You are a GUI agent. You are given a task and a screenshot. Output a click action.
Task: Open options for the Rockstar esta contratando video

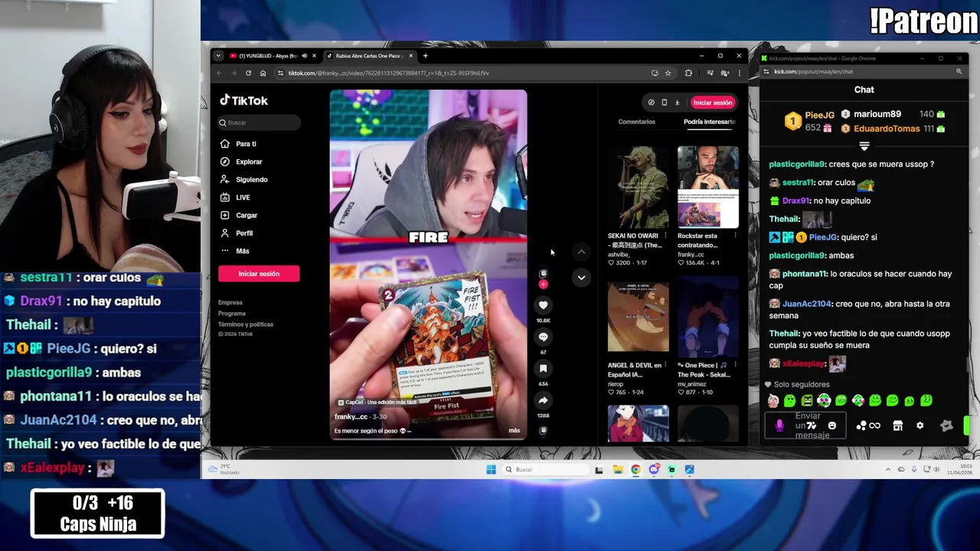[x=735, y=236]
